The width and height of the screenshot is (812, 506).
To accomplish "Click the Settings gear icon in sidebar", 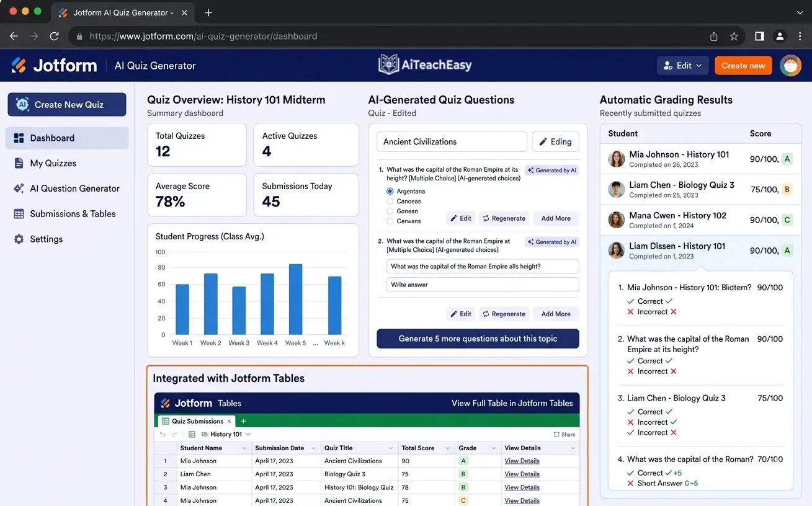I will tap(19, 239).
